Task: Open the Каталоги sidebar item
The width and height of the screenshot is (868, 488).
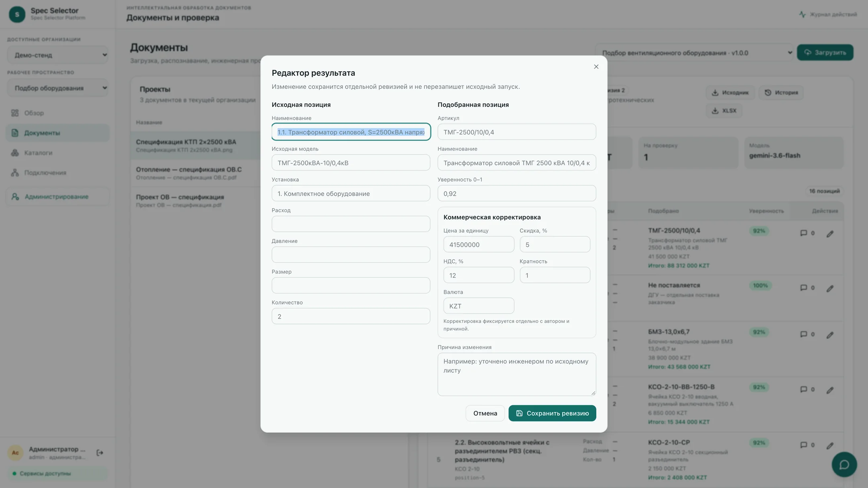Action: point(57,153)
